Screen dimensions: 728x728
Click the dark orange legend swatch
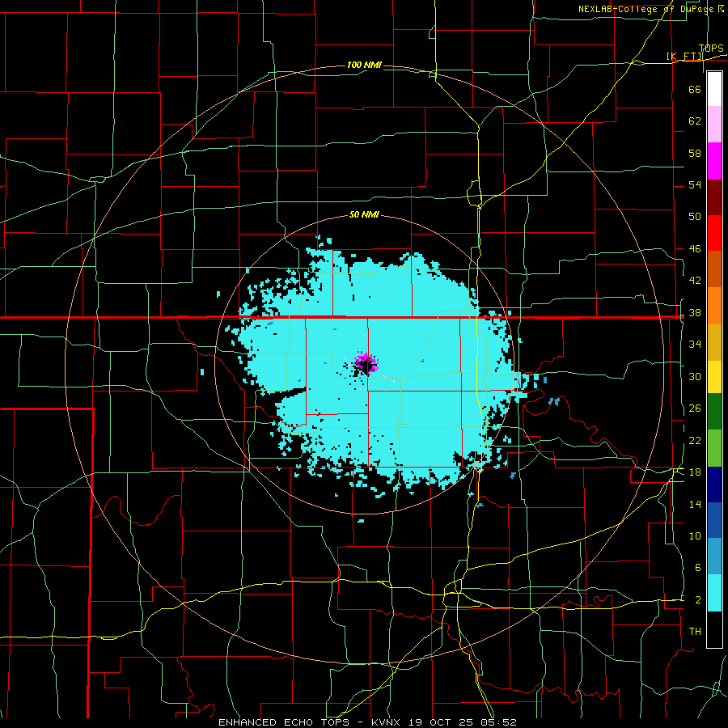pos(714,269)
